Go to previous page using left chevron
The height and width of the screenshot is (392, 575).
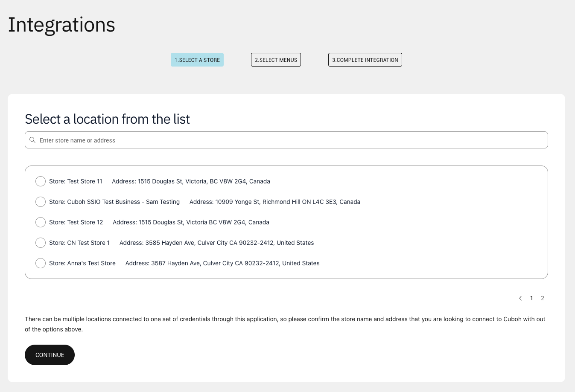(x=520, y=298)
